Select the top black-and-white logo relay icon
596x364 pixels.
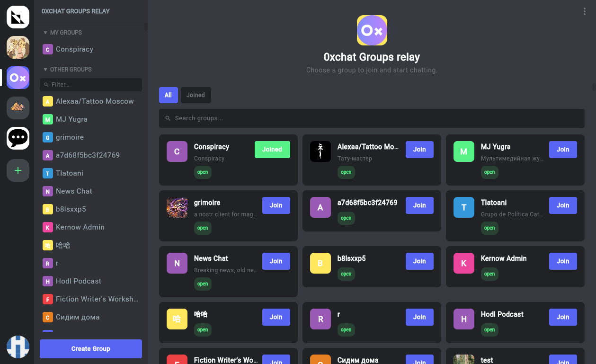[x=18, y=17]
